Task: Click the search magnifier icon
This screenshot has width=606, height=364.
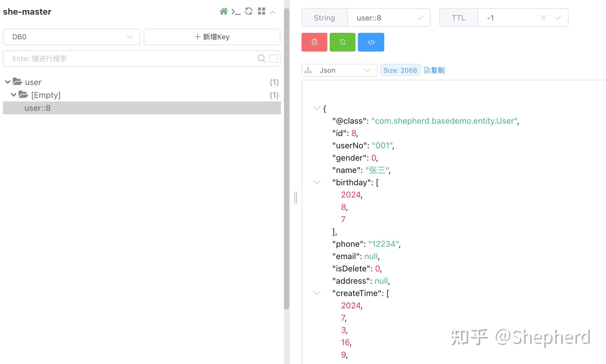Action: tap(261, 59)
